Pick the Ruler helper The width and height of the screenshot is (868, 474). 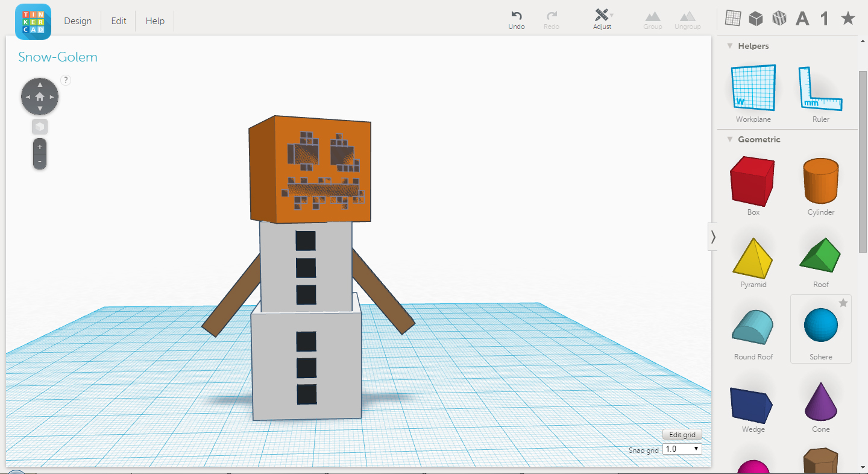click(821, 93)
